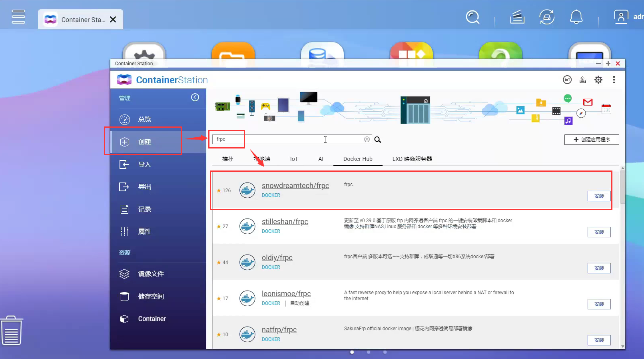
Task: Open the admin user account icon
Action: (621, 17)
